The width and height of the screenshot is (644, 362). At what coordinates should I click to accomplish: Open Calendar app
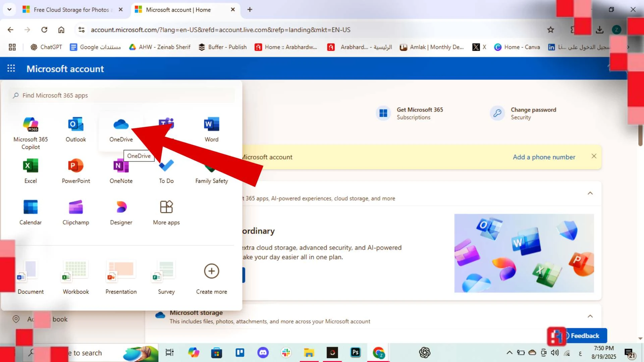click(x=31, y=213)
